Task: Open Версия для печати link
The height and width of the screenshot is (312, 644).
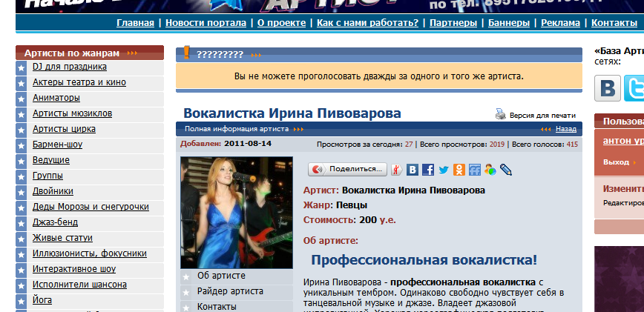Action: (x=542, y=116)
